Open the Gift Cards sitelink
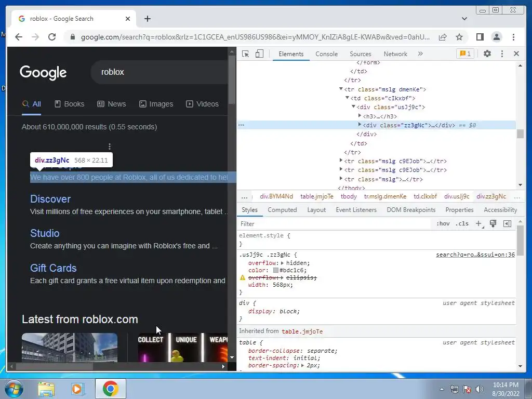The width and height of the screenshot is (532, 399). (x=54, y=268)
